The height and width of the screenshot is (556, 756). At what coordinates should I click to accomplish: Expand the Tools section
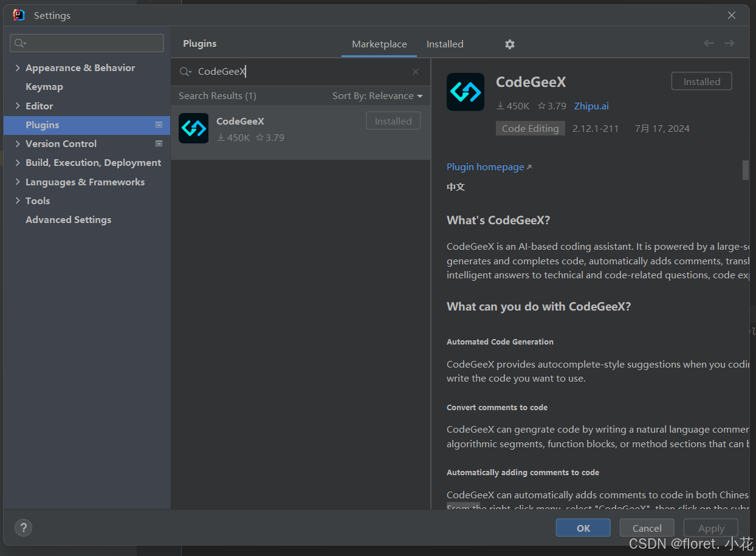pos(18,201)
